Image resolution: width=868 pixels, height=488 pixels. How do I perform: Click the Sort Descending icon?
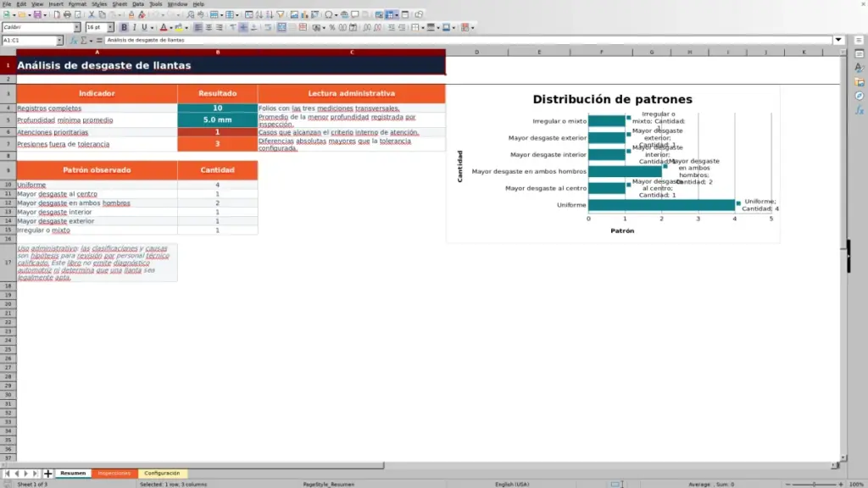[x=270, y=15]
